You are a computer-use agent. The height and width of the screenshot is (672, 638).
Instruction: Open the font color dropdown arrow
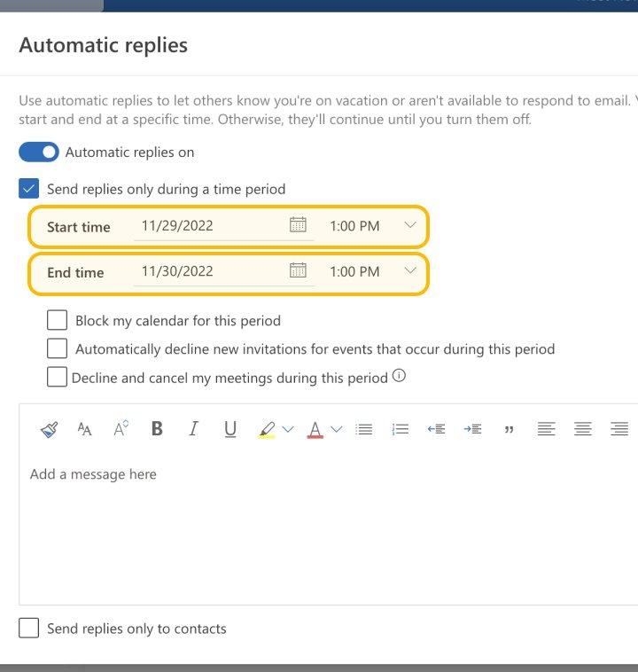[x=337, y=429]
